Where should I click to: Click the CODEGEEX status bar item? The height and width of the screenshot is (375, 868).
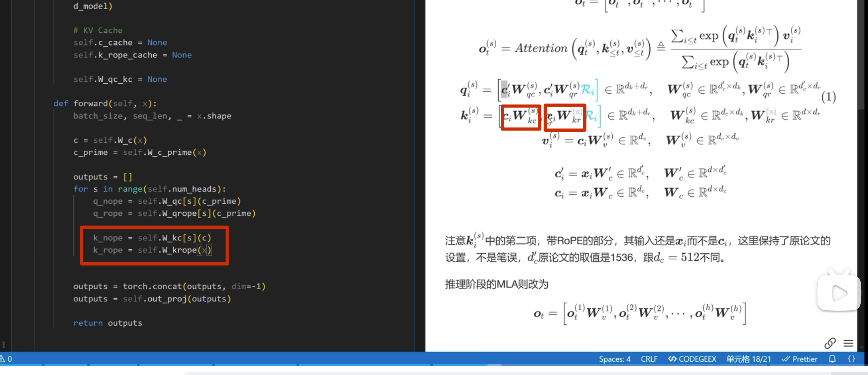(x=692, y=359)
